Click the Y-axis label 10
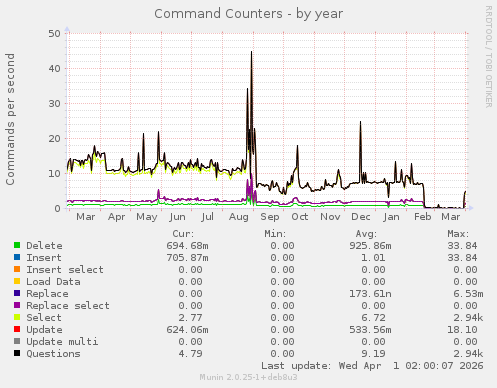 click(54, 174)
